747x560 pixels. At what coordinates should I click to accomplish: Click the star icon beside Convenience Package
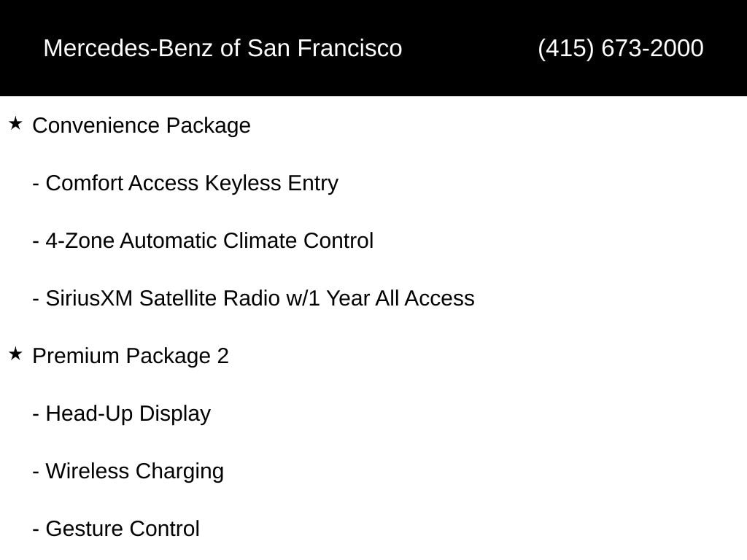pos(15,124)
